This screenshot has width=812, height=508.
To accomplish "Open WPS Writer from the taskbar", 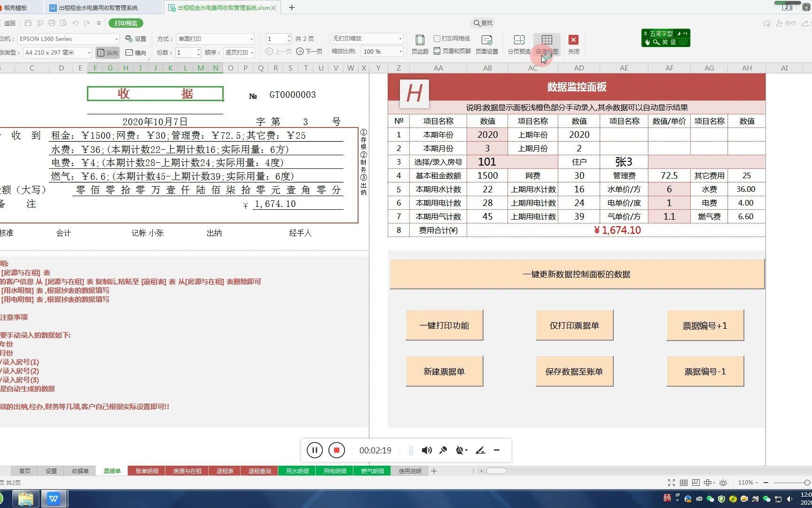I will pos(54,499).
